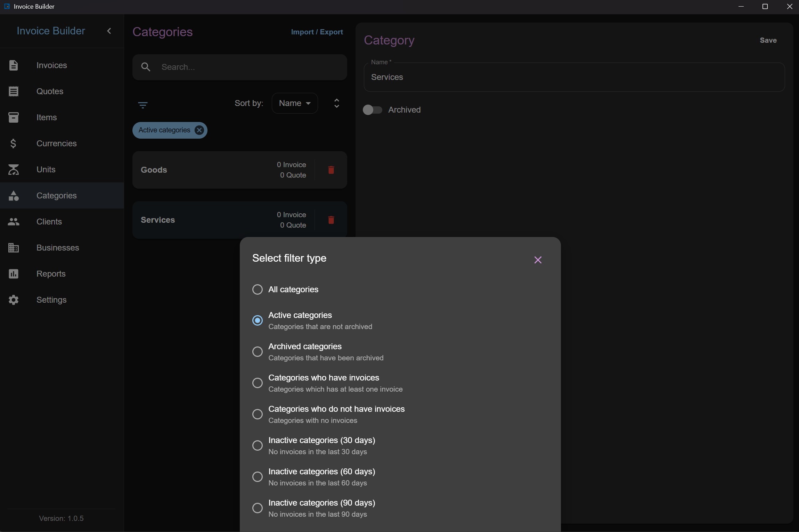Collapse the sidebar with chevron
The width and height of the screenshot is (799, 532).
click(x=109, y=31)
